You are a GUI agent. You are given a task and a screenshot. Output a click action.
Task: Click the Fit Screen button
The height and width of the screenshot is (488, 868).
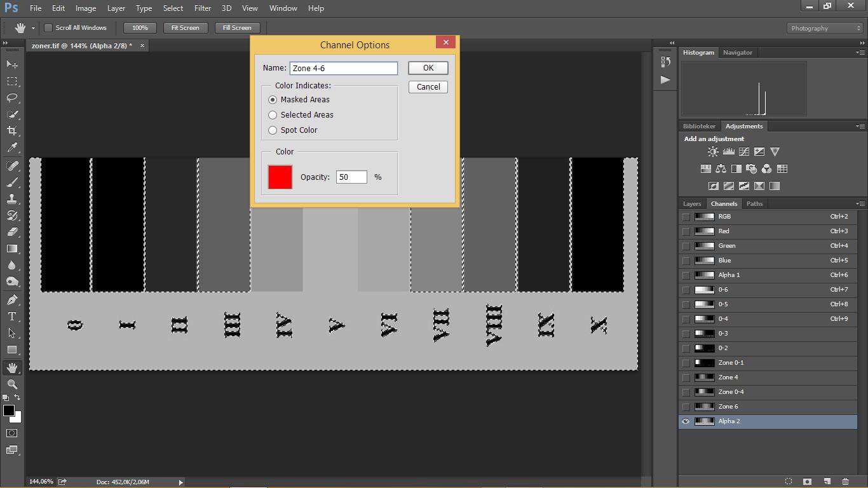[x=185, y=28]
